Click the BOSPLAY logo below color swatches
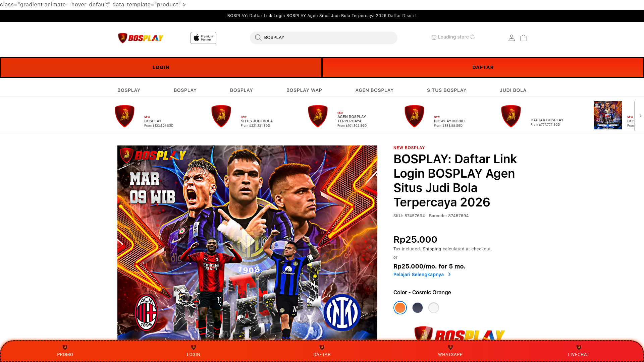The image size is (644, 362). (460, 334)
